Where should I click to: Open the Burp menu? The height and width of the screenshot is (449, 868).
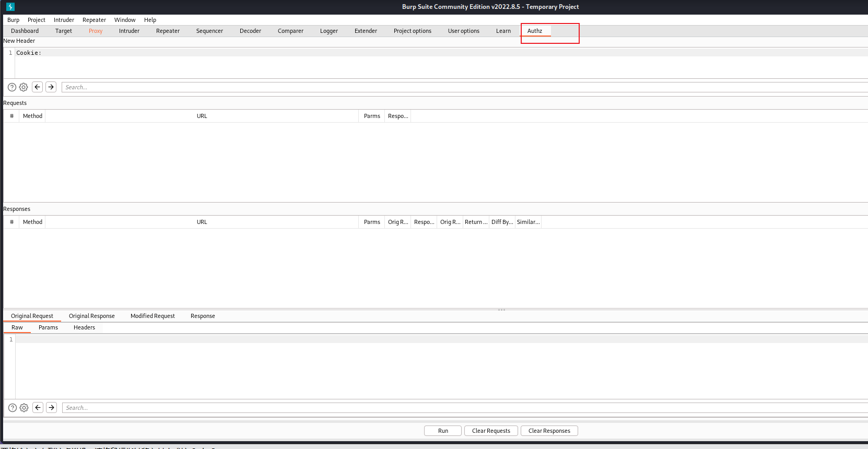click(14, 20)
